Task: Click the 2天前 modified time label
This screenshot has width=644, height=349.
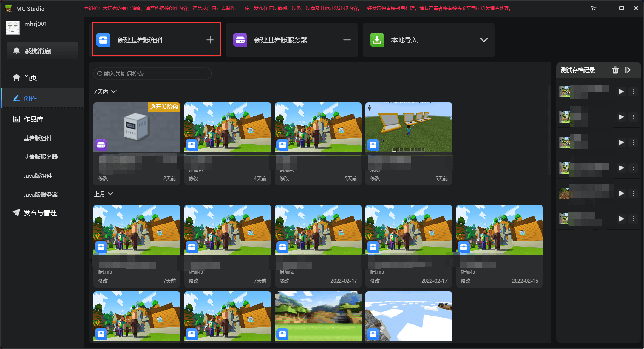Action: pyautogui.click(x=169, y=178)
